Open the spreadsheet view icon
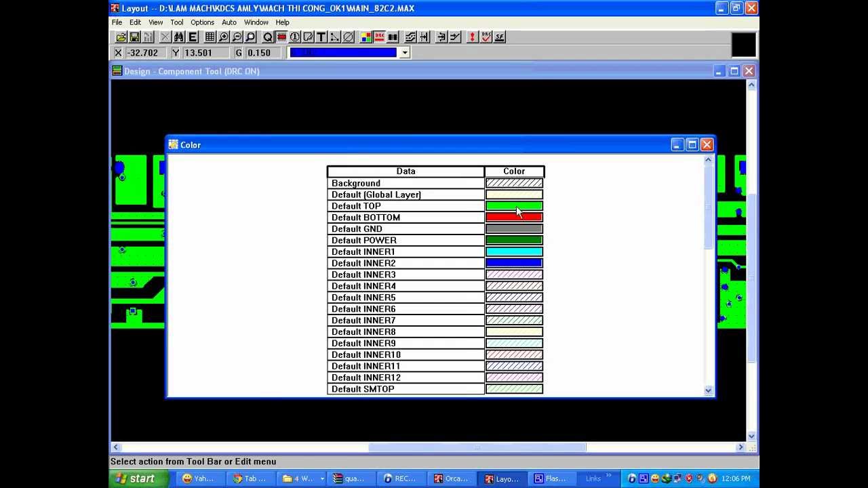Screen dimensions: 868x488 coord(210,37)
